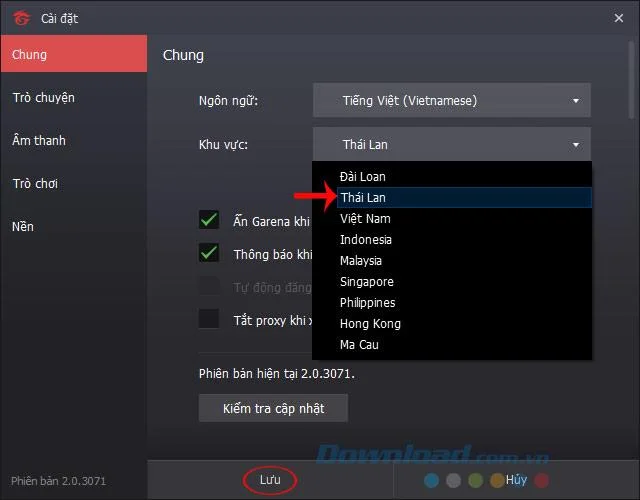
Task: Enable the Tắt proxy checkbox
Action: (x=209, y=319)
